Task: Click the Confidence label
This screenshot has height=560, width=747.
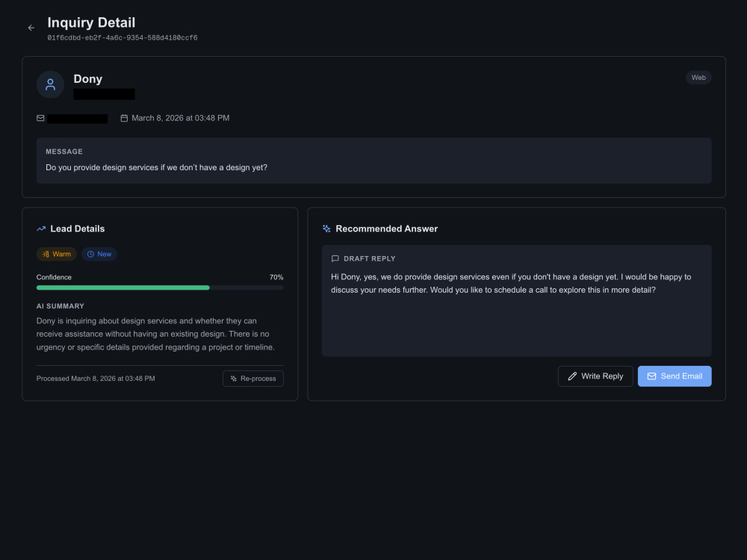Action: 54,277
